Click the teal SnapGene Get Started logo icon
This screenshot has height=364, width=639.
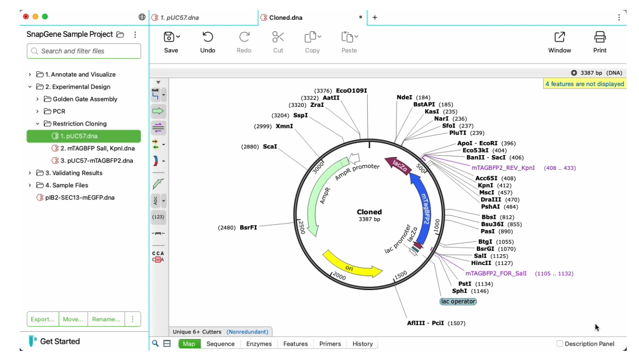click(33, 341)
